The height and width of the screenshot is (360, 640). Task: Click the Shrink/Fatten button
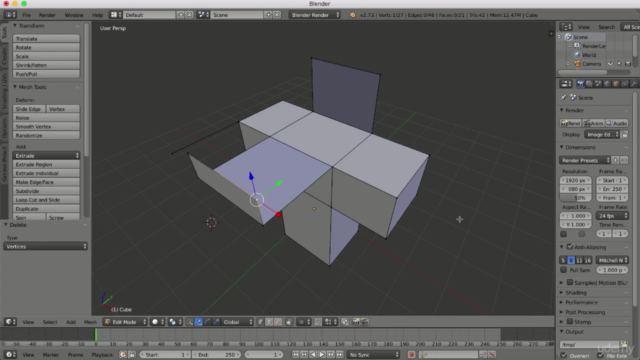click(x=46, y=65)
